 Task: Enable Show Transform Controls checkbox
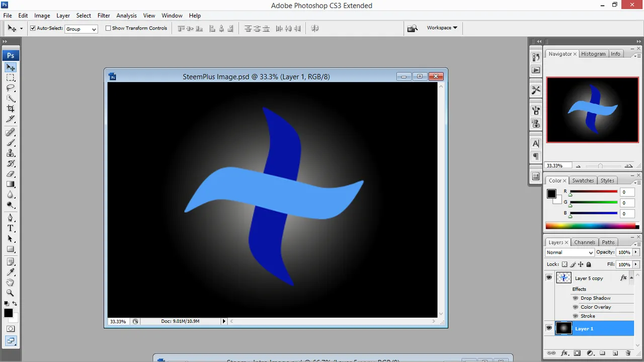tap(108, 28)
